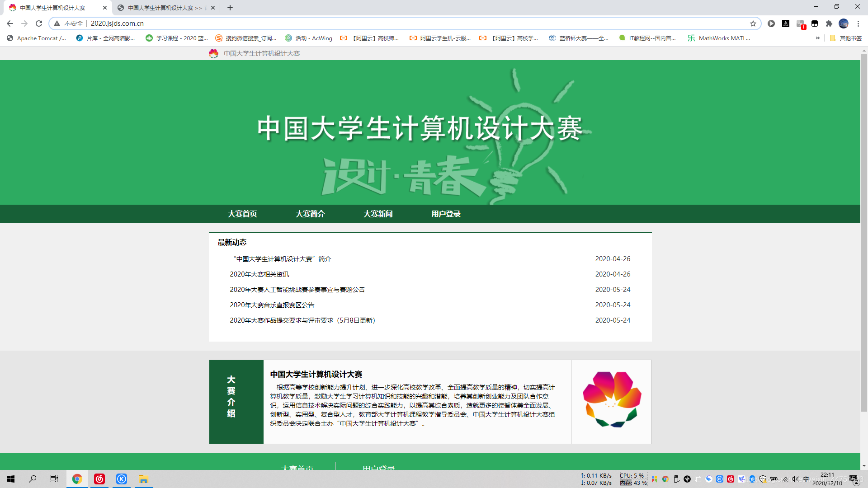This screenshot has width=868, height=488.
Task: Click the Bluetooth tray icon
Action: (752, 479)
